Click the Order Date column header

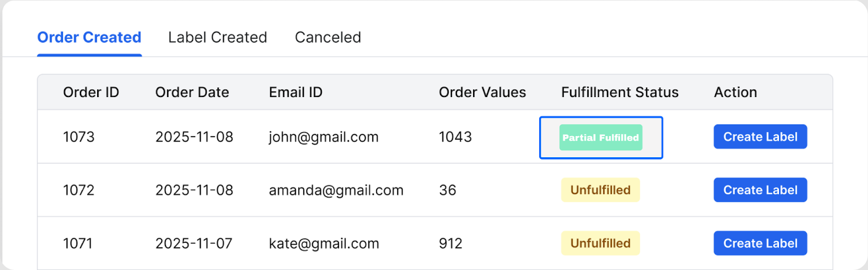coord(192,92)
